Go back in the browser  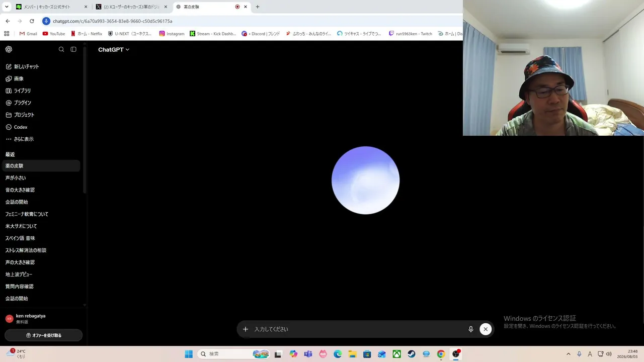point(8,21)
